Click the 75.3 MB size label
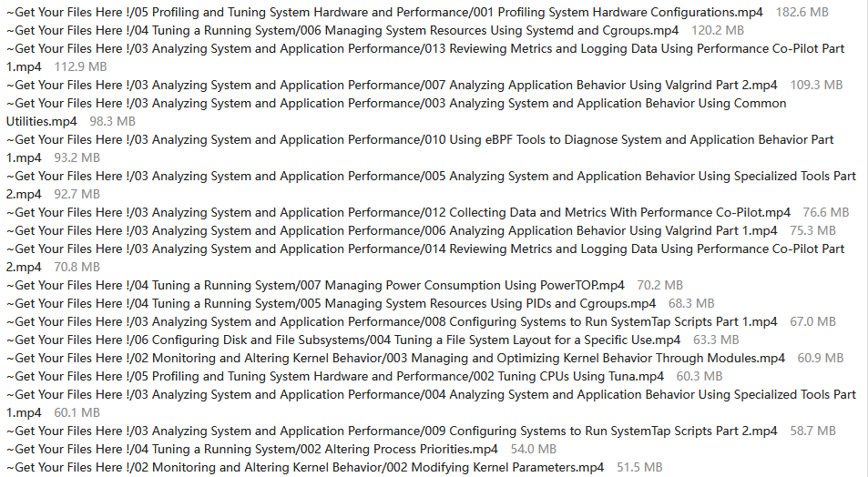 point(812,231)
